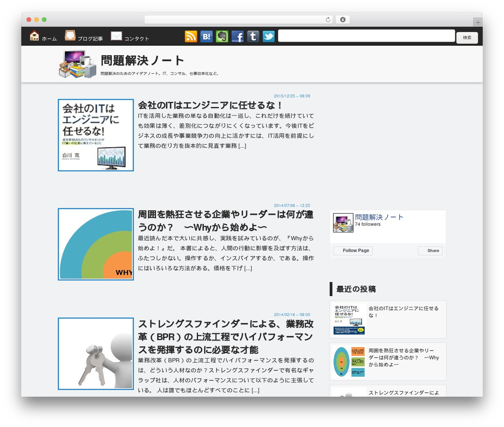The width and height of the screenshot is (504, 427).
Task: Click the first article excerpt text
Action: pos(226,131)
